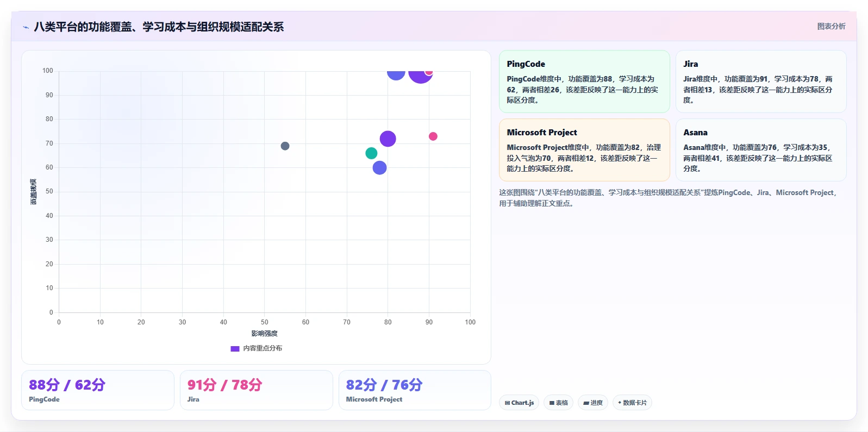Click the x-axis label 影响强度

tap(264, 334)
